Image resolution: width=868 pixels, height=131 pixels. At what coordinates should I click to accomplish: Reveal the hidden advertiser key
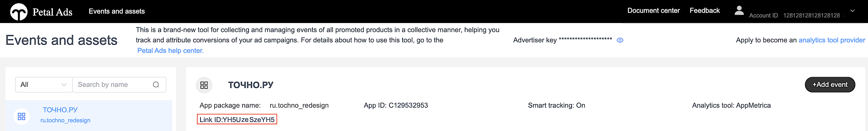point(620,40)
